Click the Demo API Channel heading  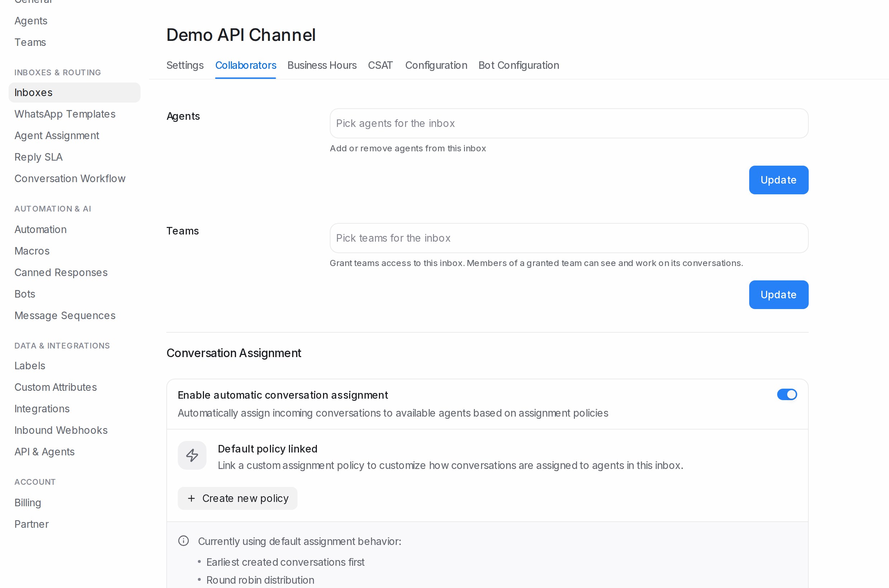point(241,35)
